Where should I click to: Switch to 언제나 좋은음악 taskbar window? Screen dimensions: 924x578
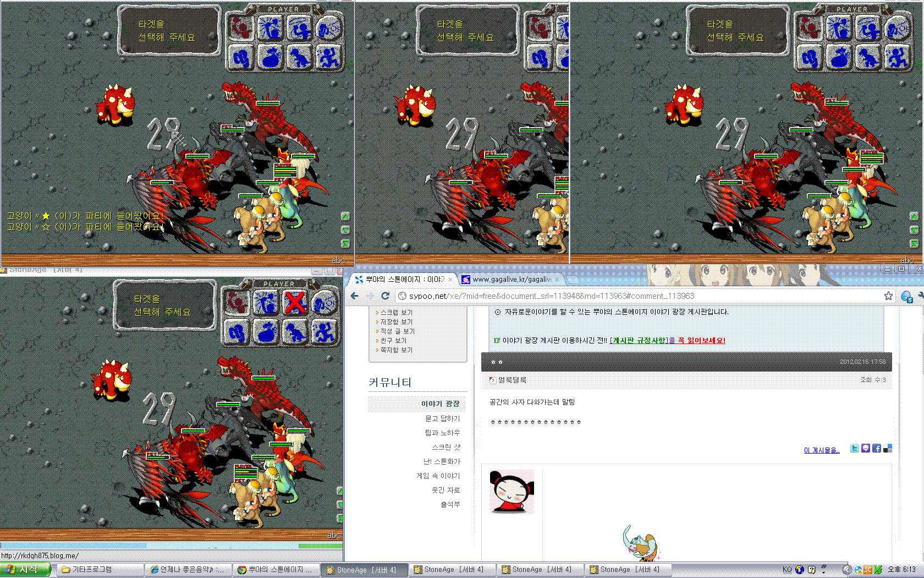(188, 570)
